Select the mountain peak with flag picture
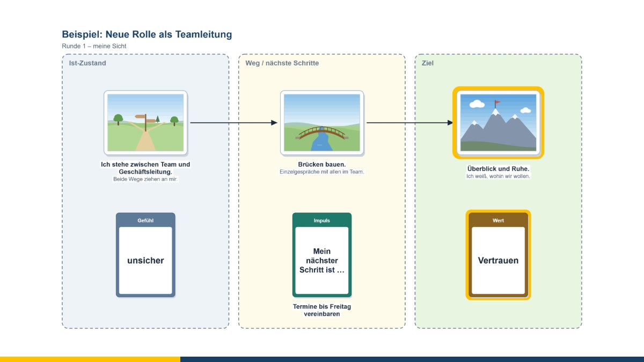The height and width of the screenshot is (362, 644). tap(498, 123)
